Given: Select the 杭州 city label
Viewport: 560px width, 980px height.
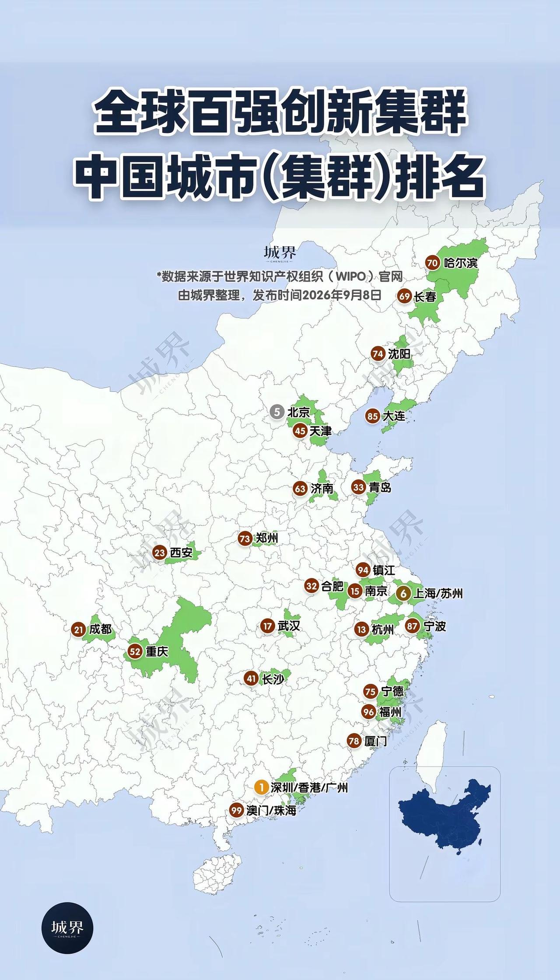Looking at the screenshot, I should (383, 630).
